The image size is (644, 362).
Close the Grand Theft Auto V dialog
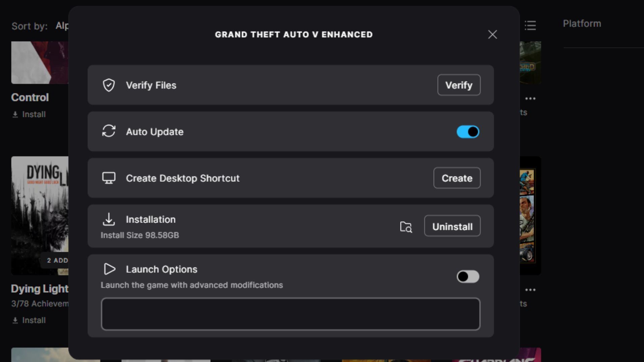492,35
